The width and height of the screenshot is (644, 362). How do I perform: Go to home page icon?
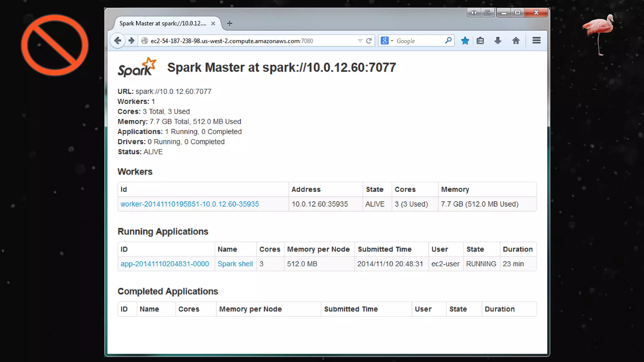pyautogui.click(x=516, y=41)
